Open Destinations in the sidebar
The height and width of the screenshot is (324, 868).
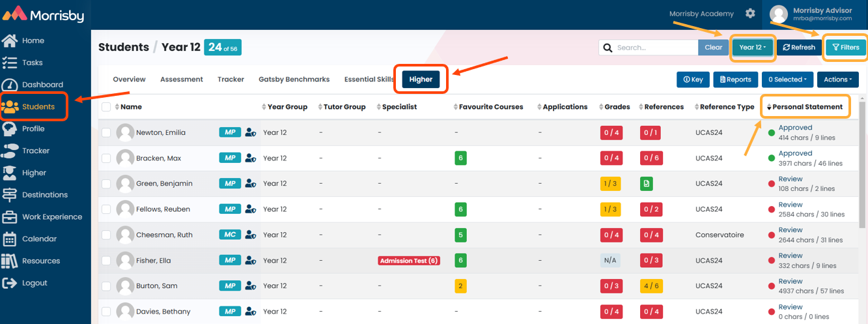[x=44, y=195]
